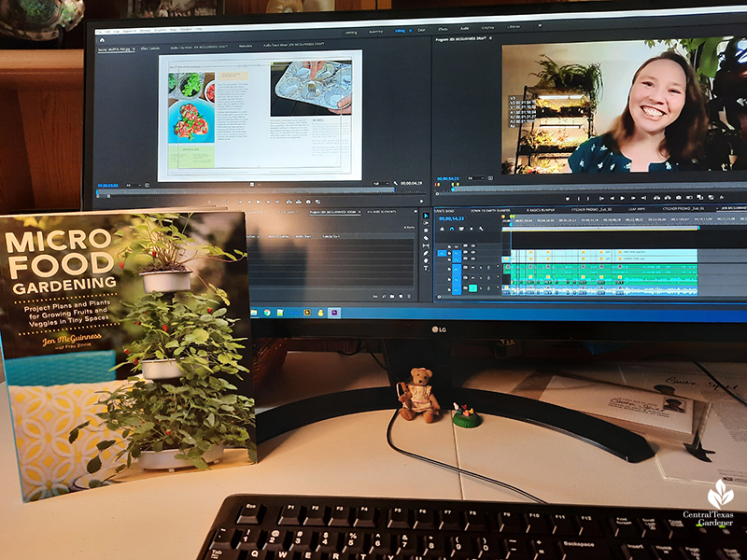Open the Sequence menu
Image resolution: width=747 pixels, height=560 pixels.
pos(129,31)
